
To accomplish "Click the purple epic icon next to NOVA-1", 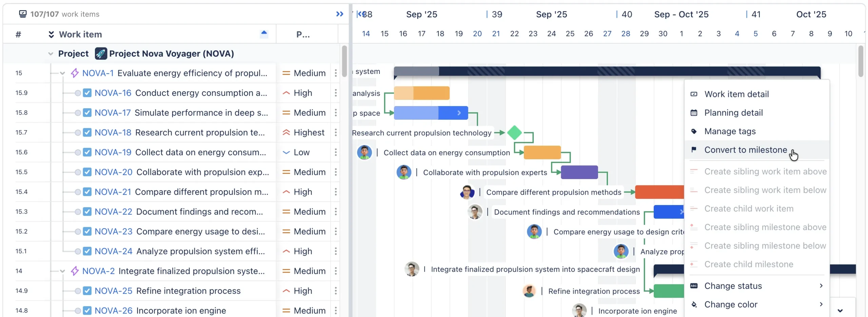I will coord(74,73).
